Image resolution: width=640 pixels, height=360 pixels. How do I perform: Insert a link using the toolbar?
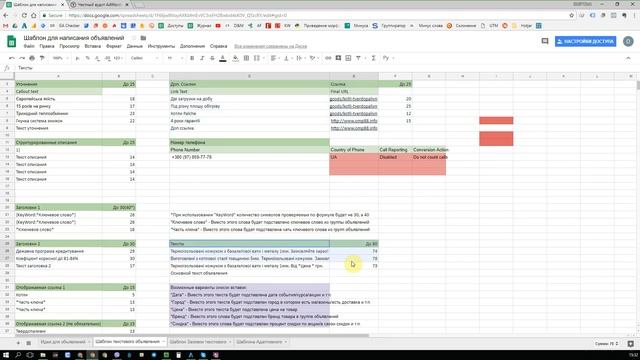tap(328, 58)
